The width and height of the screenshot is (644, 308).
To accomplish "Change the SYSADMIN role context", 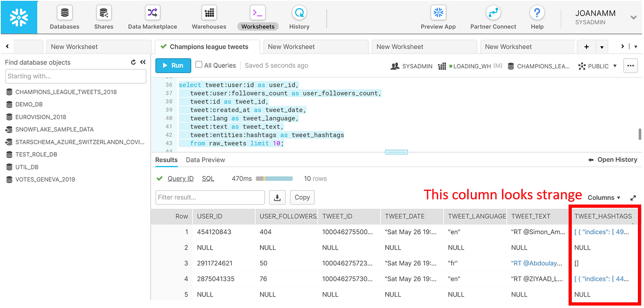I will [x=412, y=66].
